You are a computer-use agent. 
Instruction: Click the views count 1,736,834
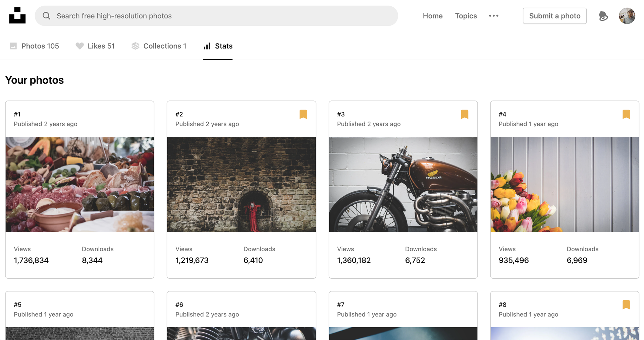(31, 260)
